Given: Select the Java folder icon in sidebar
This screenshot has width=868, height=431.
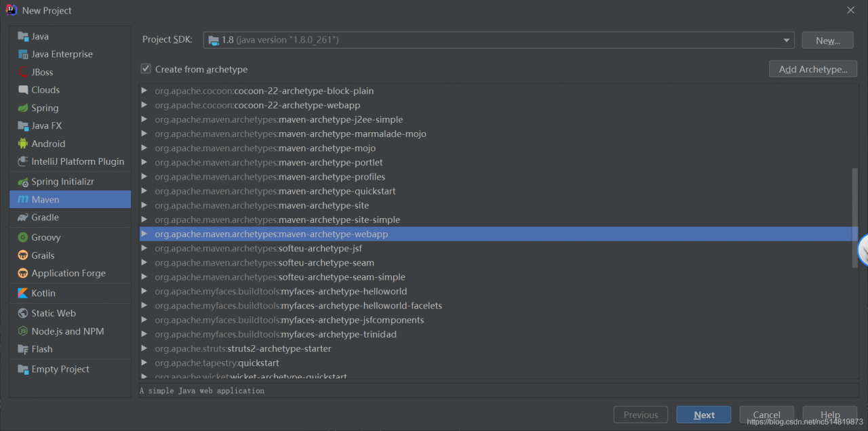Looking at the screenshot, I should pos(23,37).
